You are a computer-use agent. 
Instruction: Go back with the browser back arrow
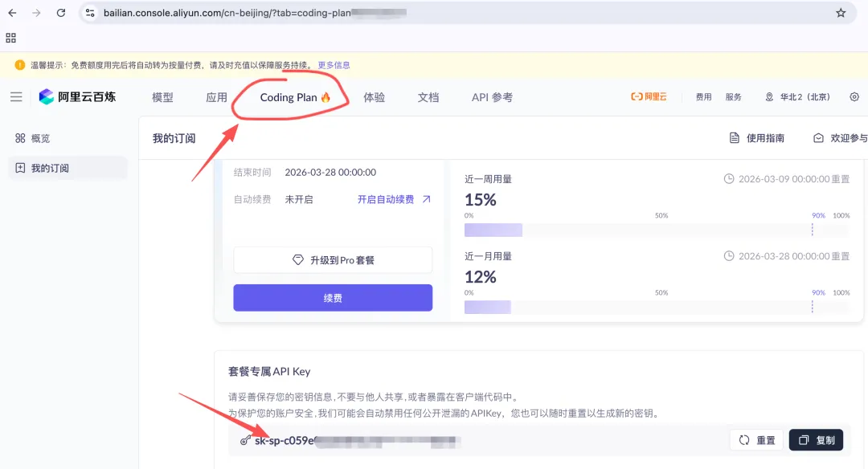click(12, 13)
